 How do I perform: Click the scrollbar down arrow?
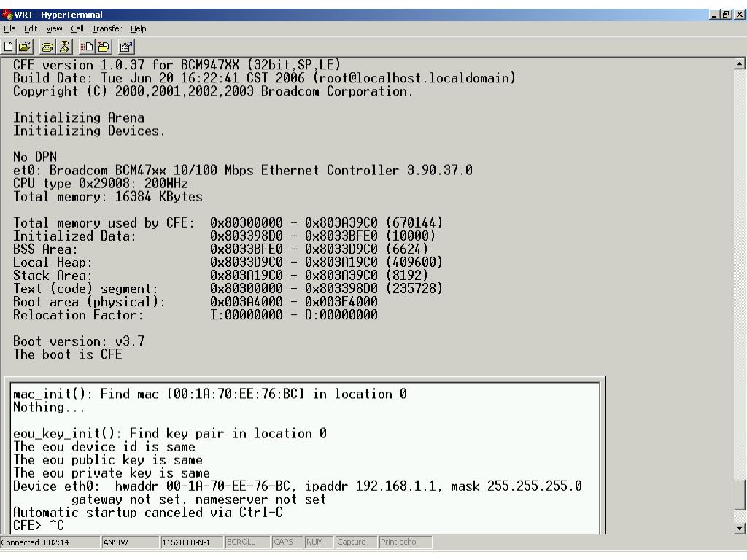(740, 528)
